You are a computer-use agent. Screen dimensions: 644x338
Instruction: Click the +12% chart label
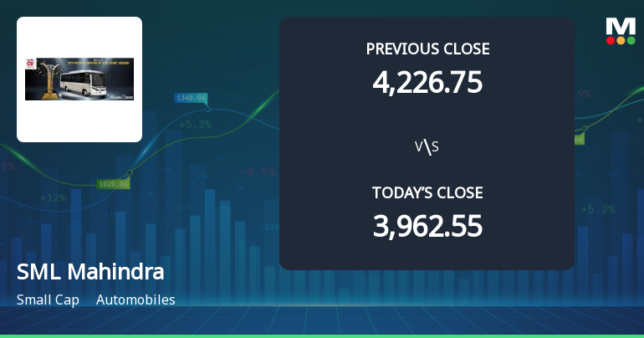pyautogui.click(x=53, y=198)
